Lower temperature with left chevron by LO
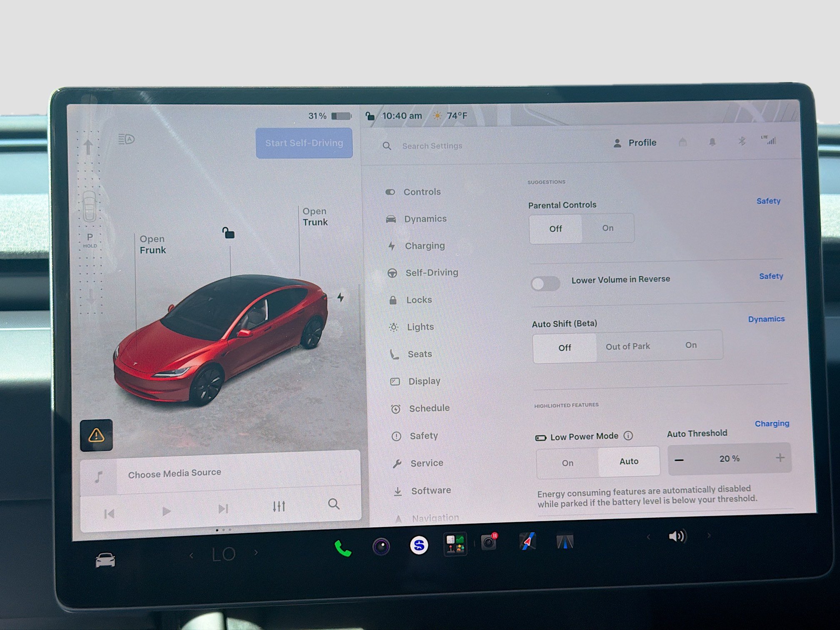 tap(191, 555)
